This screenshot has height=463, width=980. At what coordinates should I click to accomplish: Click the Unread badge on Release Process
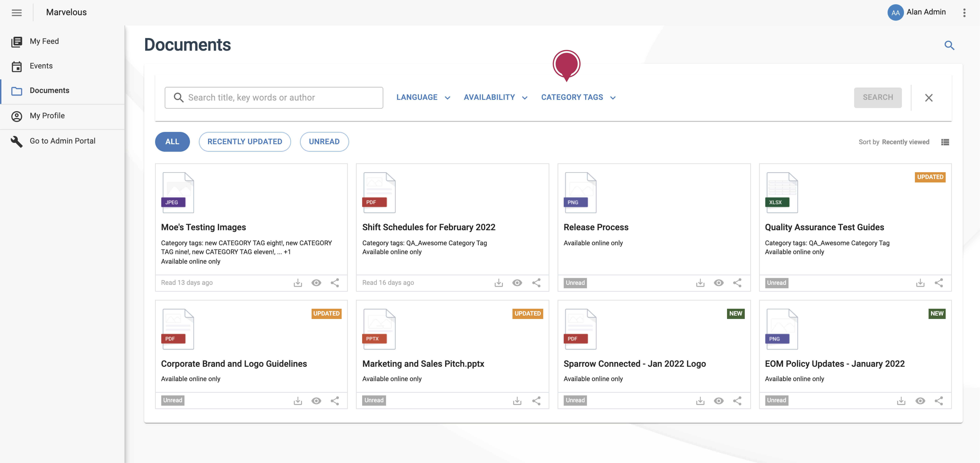click(x=575, y=283)
